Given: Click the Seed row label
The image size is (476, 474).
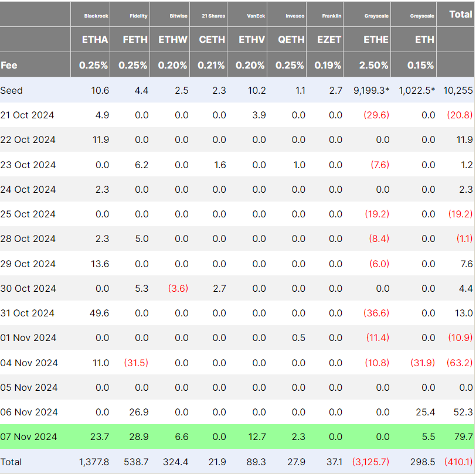Looking at the screenshot, I should point(13,90).
